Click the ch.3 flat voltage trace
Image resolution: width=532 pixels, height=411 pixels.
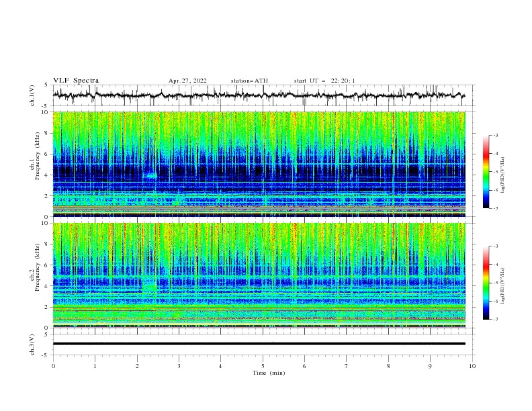point(259,344)
